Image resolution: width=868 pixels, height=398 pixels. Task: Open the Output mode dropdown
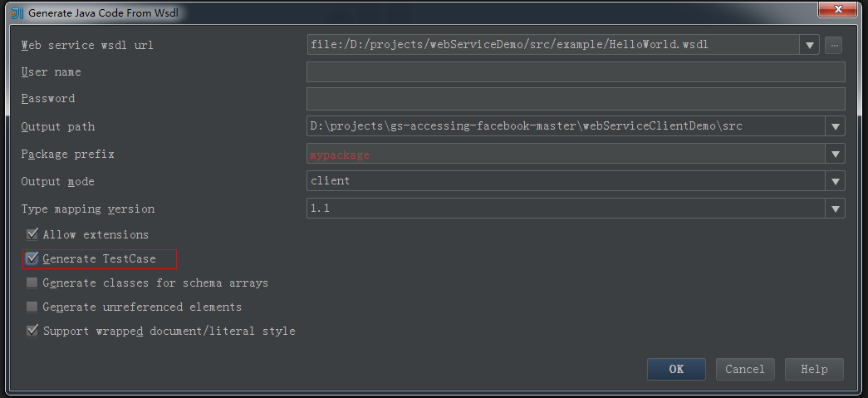pyautogui.click(x=835, y=181)
